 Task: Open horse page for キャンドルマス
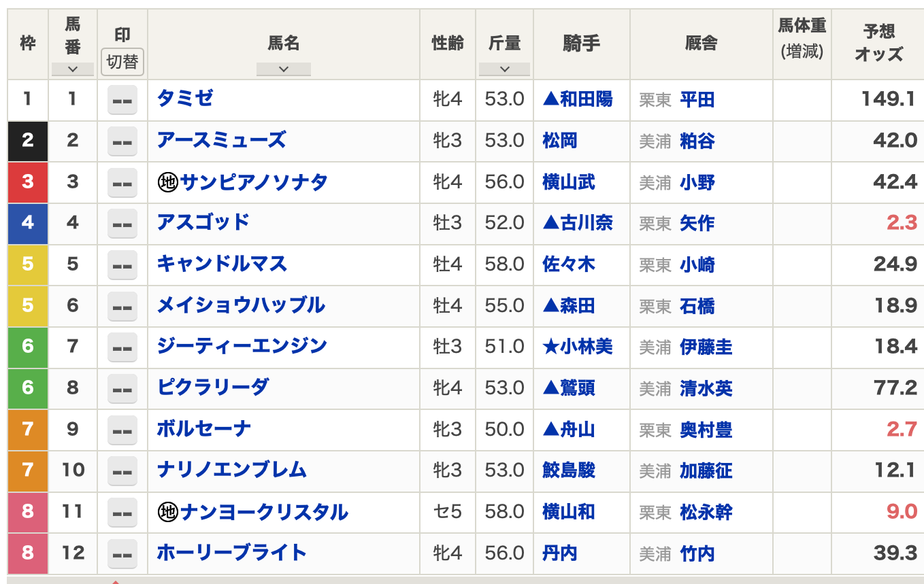click(222, 264)
